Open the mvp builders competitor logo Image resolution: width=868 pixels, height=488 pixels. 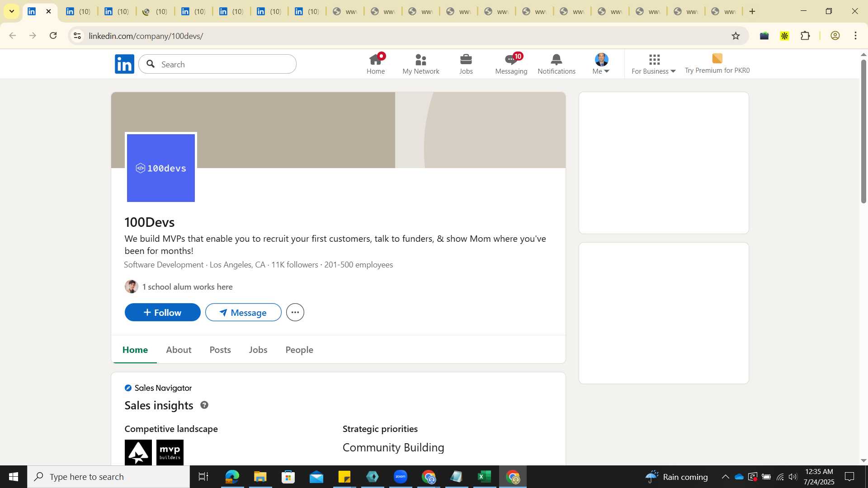click(170, 452)
